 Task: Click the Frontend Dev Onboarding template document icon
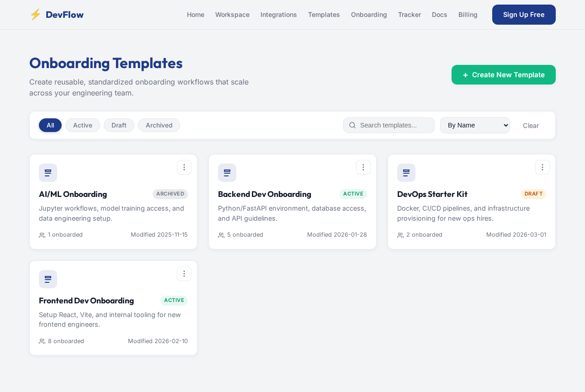point(48,279)
